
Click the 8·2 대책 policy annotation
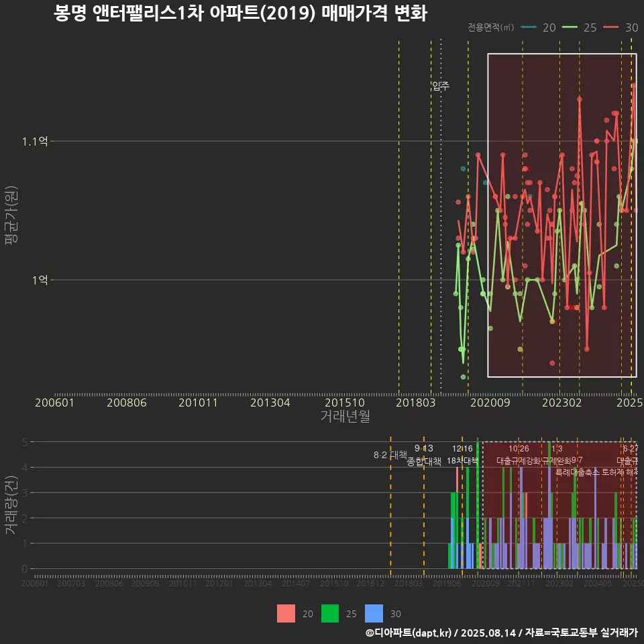[x=390, y=455]
